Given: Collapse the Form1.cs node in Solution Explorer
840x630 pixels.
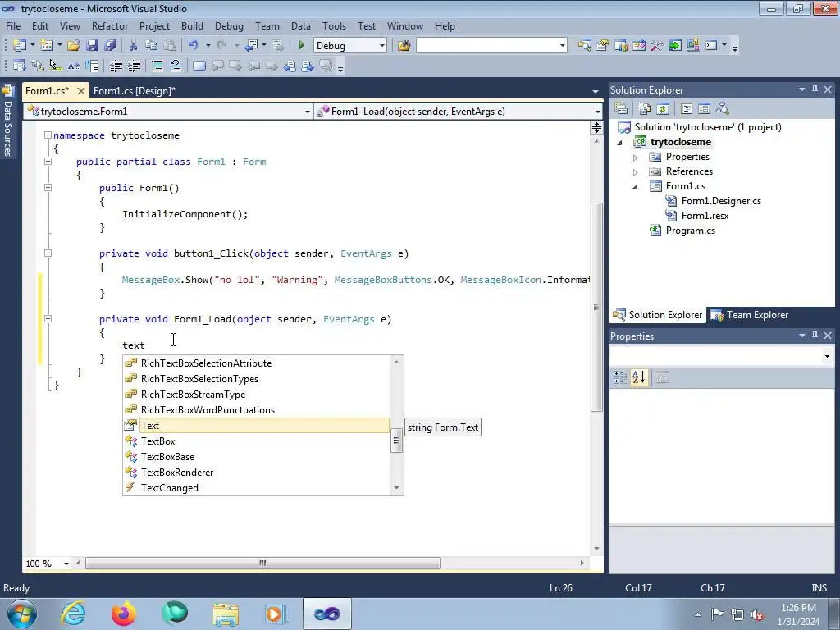Looking at the screenshot, I should click(x=636, y=187).
